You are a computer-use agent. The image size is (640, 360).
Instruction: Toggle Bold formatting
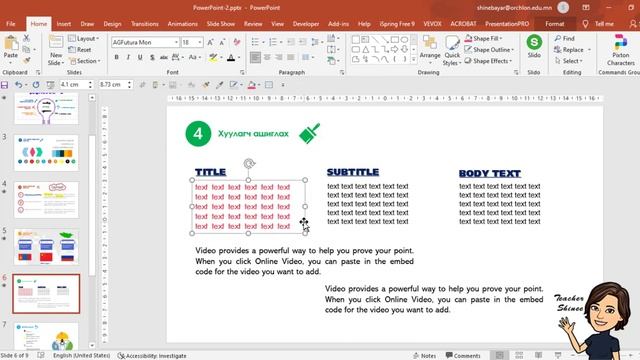(116, 58)
